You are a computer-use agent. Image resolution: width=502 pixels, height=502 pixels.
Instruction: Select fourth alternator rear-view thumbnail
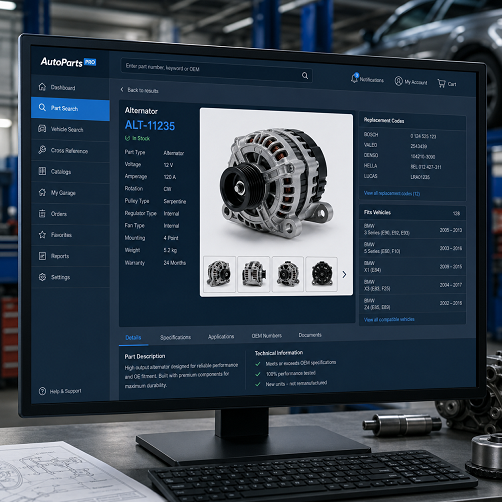click(x=322, y=274)
